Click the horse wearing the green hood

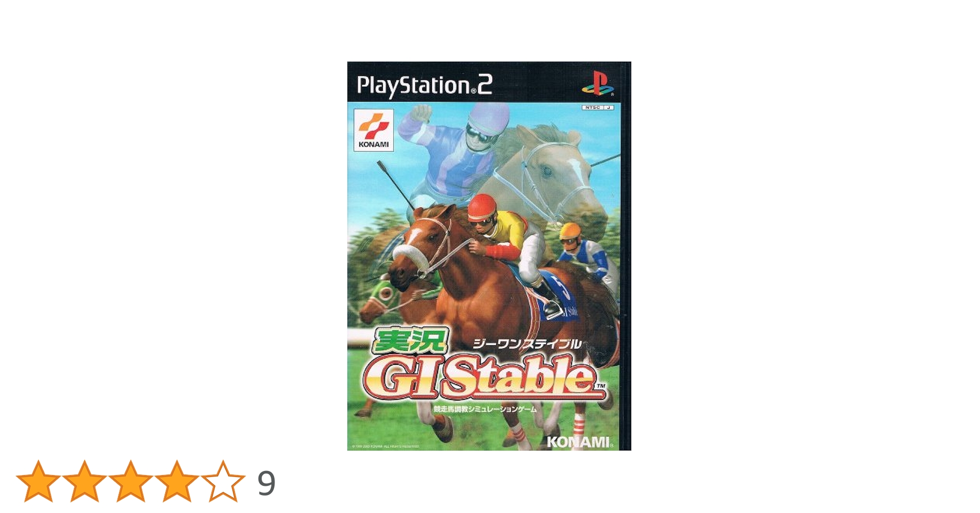click(382, 298)
